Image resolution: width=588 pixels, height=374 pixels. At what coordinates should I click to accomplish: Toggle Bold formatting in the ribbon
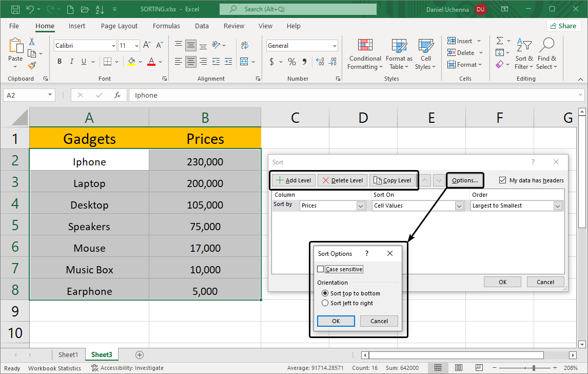(60, 62)
